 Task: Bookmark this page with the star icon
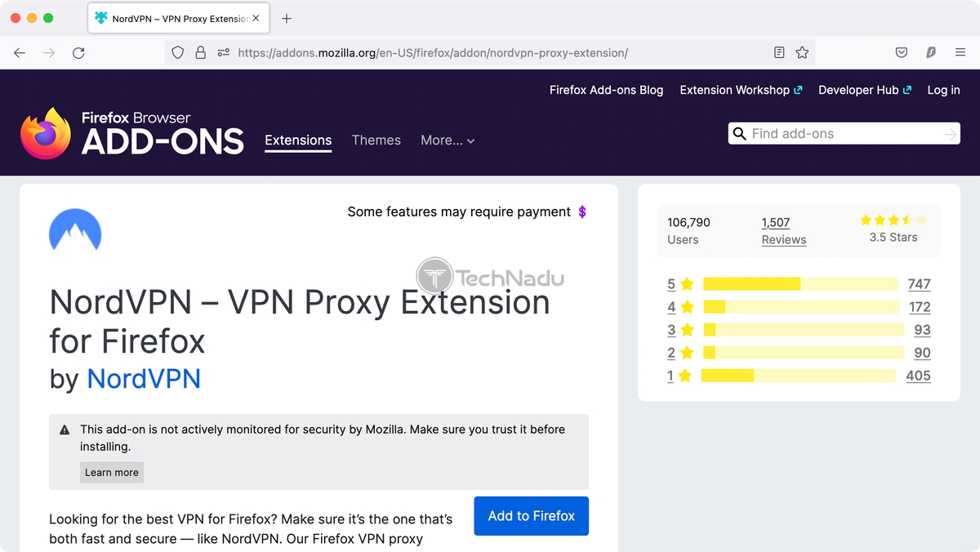pos(802,52)
